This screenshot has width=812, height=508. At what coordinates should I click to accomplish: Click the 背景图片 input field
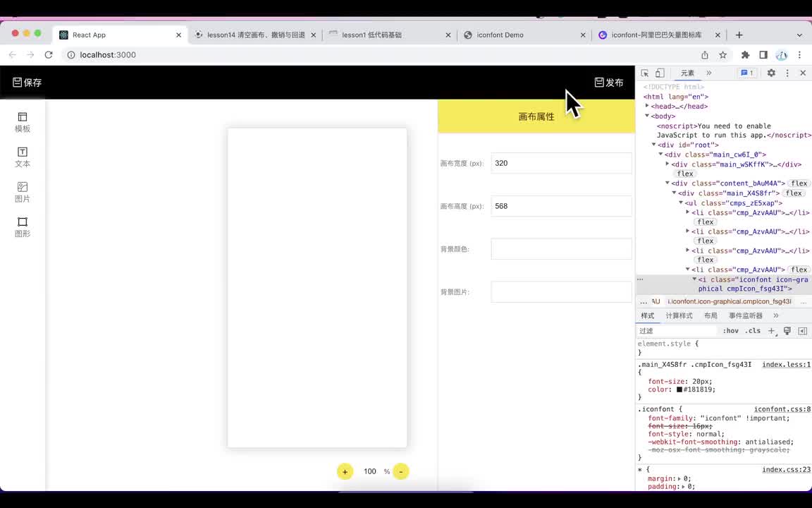(x=561, y=292)
